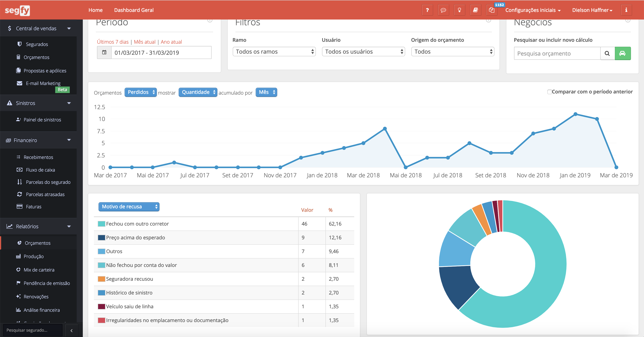Image resolution: width=644 pixels, height=337 pixels.
Task: Sort table by Valor column header
Action: (x=307, y=210)
